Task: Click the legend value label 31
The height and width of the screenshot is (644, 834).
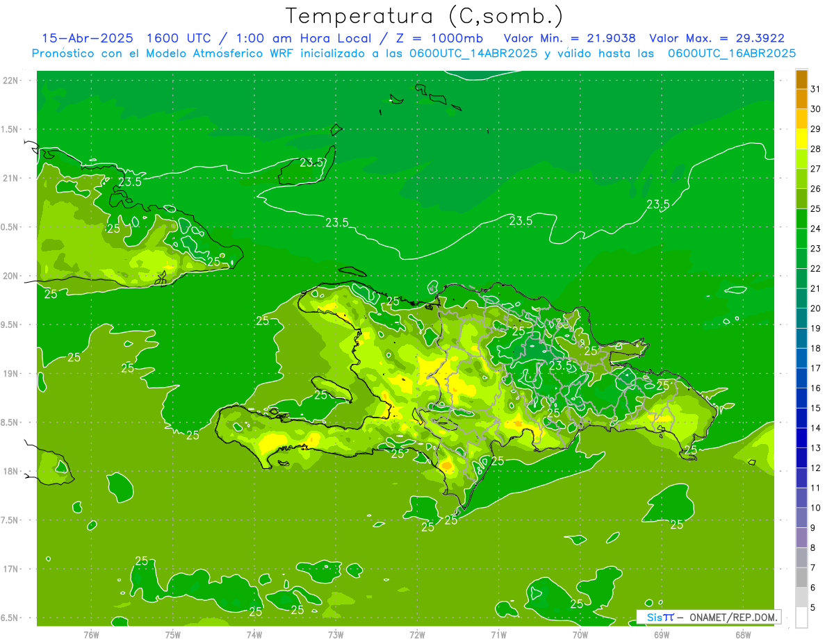Action: coord(815,89)
